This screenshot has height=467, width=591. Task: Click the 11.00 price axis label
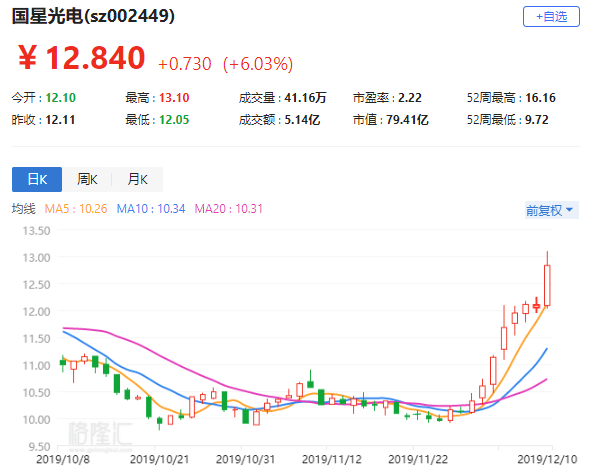point(36,366)
